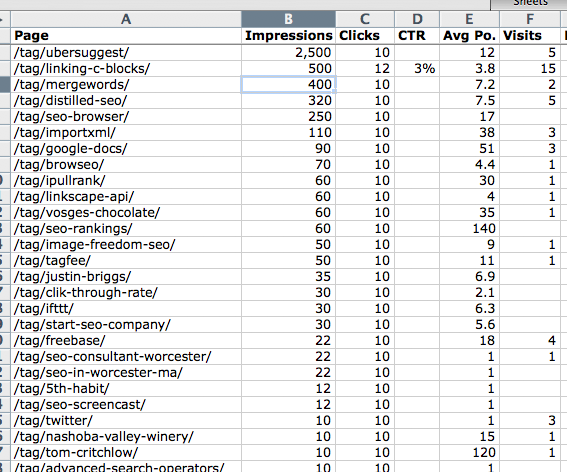
Task: Select the /tag/importxml/ cell
Action: point(126,133)
